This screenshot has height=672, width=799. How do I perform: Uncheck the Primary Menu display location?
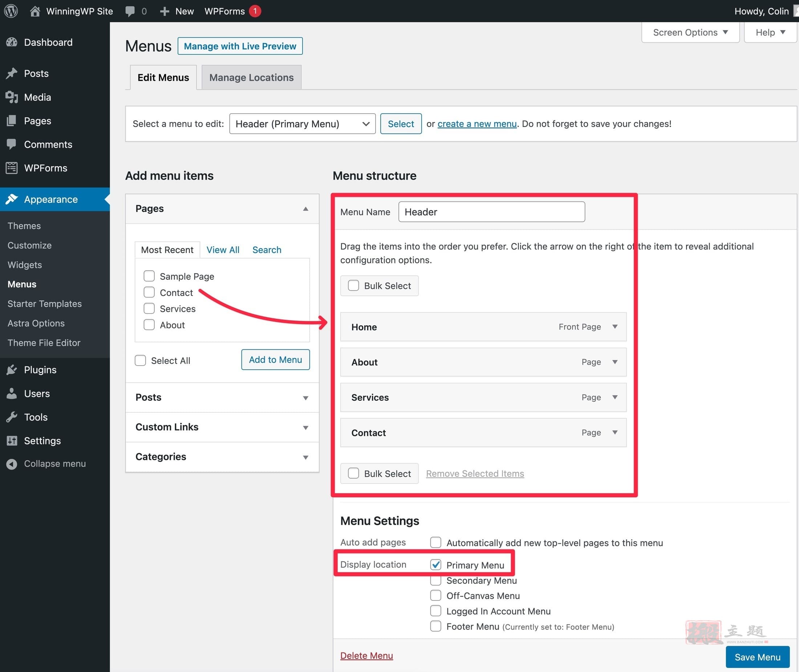pos(435,564)
